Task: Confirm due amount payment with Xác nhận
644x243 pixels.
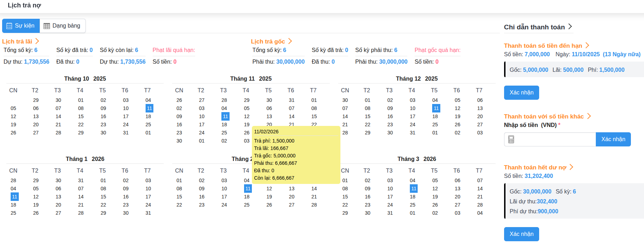Action: point(521,93)
